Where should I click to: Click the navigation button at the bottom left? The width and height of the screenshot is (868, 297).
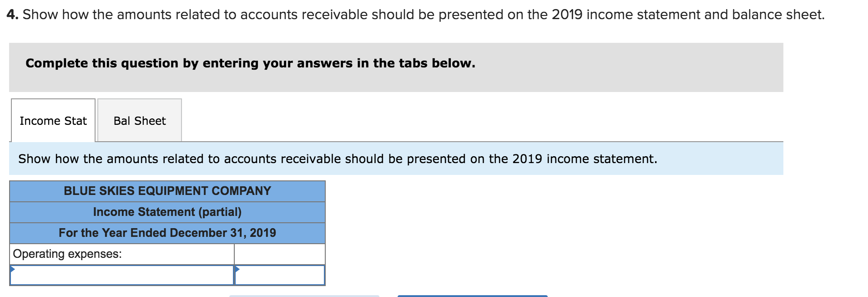coord(305,295)
